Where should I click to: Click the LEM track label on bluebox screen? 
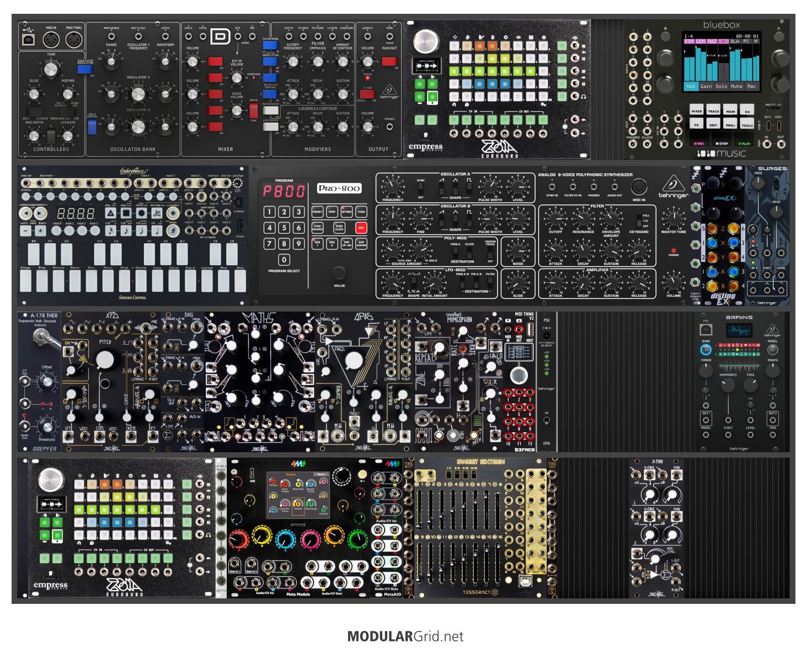click(701, 41)
